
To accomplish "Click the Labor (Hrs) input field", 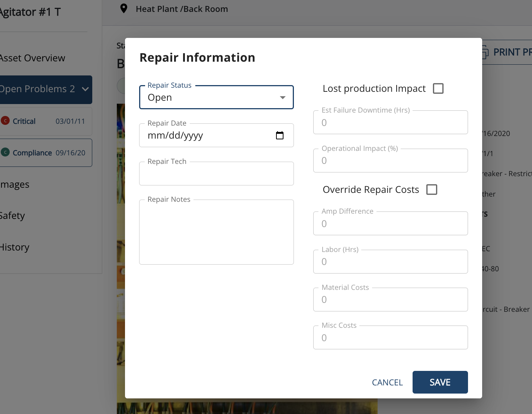I will pos(390,262).
